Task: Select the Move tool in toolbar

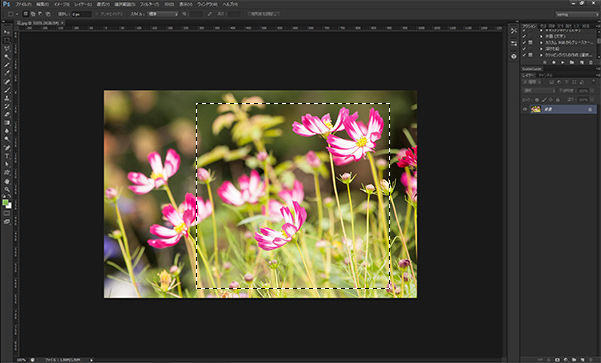Action: (x=7, y=32)
